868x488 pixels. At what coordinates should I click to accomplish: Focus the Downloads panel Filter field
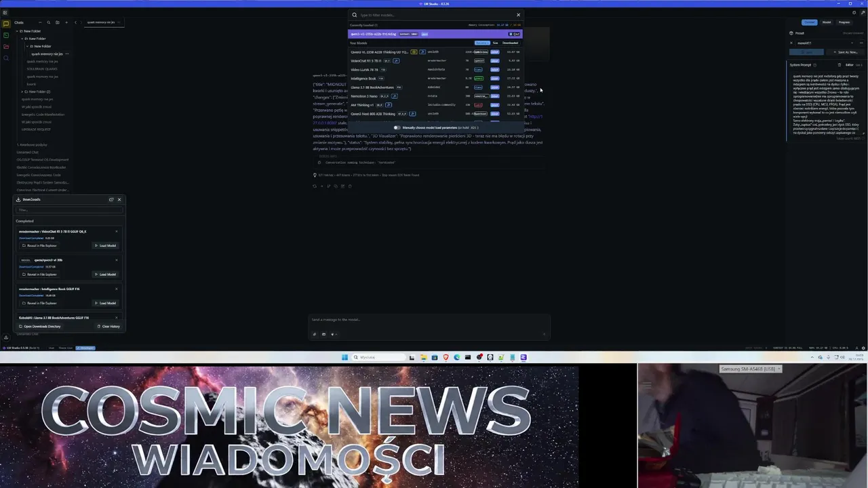(69, 210)
